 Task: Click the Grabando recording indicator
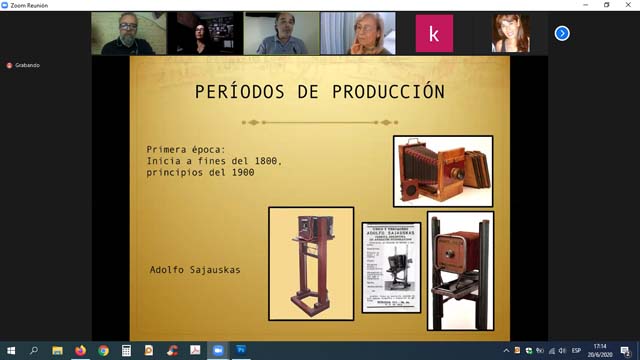pyautogui.click(x=23, y=65)
